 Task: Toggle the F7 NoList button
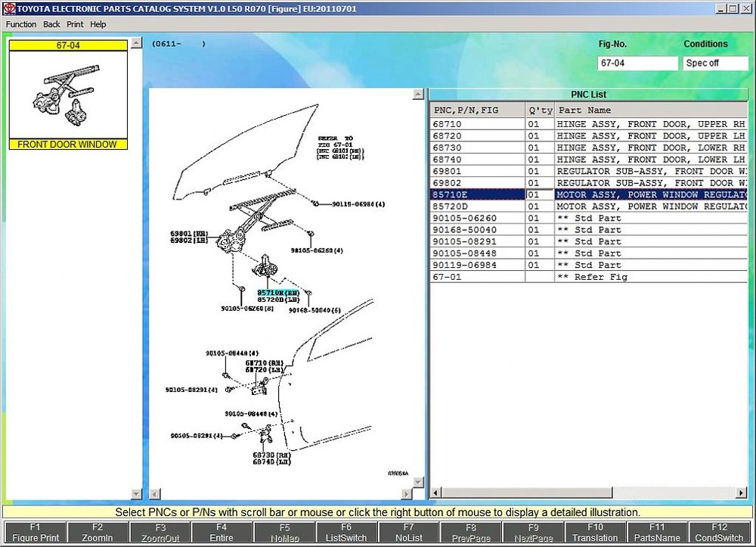408,533
